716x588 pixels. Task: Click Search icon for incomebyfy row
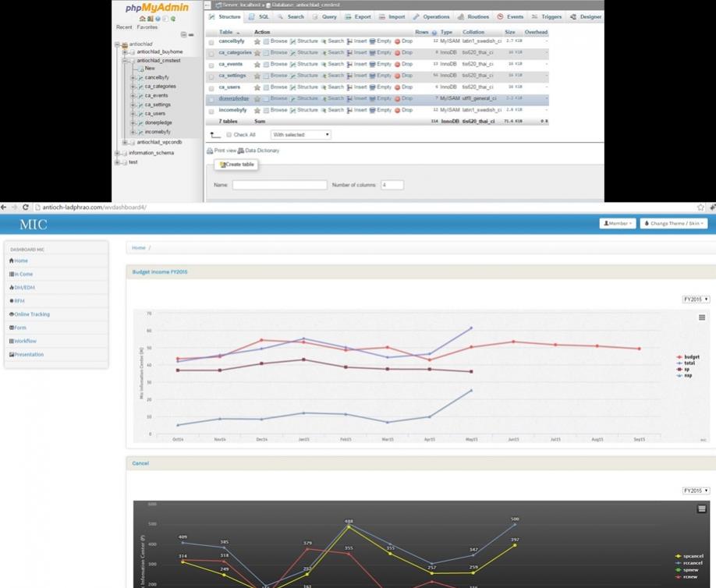(x=324, y=110)
